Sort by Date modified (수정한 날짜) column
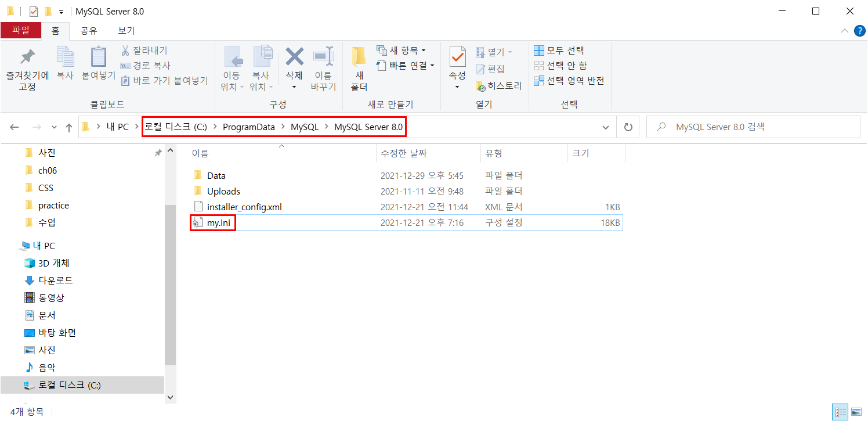Screen dimensions: 868x421 403,153
